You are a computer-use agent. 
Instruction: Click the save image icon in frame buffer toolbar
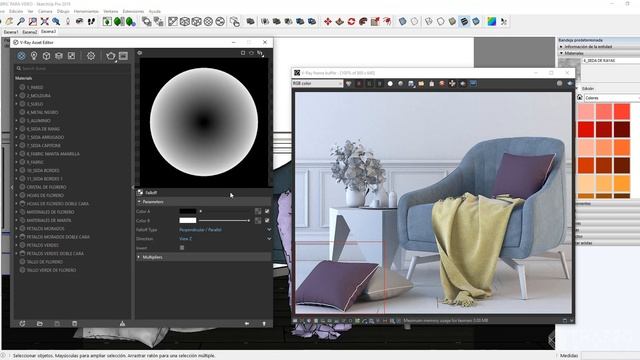[x=411, y=84]
